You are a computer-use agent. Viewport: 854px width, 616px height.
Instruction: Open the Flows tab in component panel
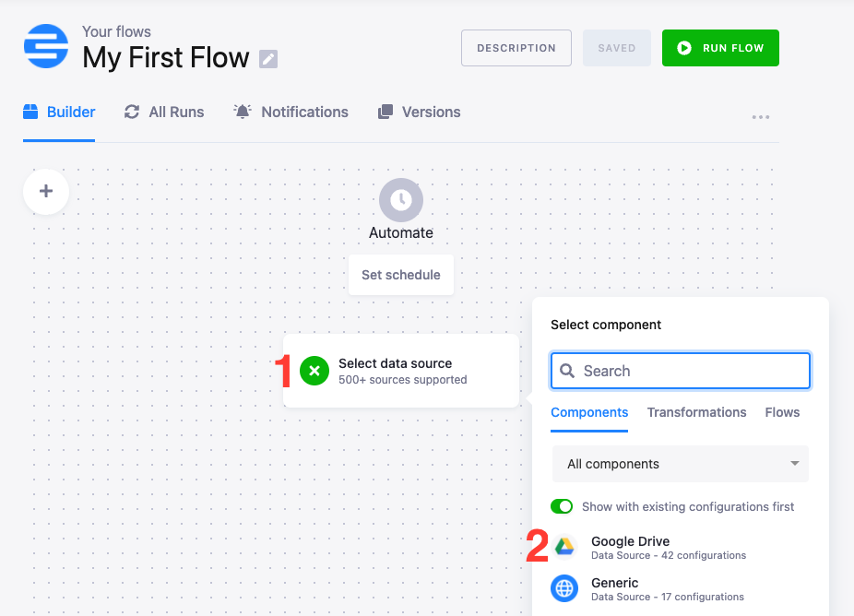click(782, 412)
